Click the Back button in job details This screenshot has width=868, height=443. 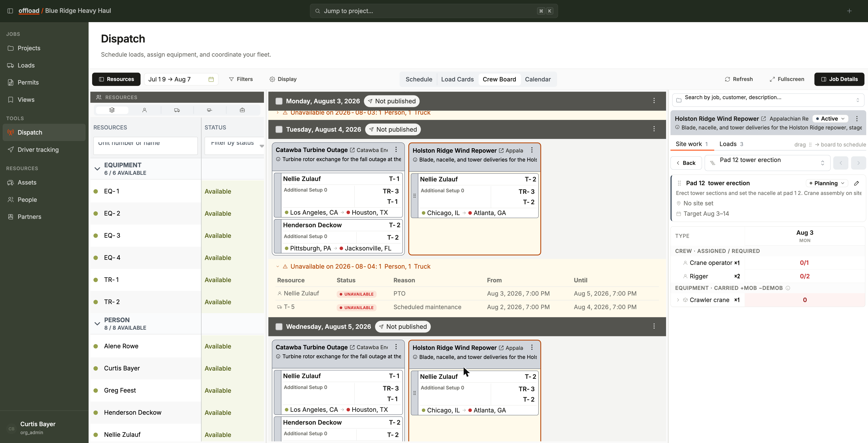(x=686, y=163)
